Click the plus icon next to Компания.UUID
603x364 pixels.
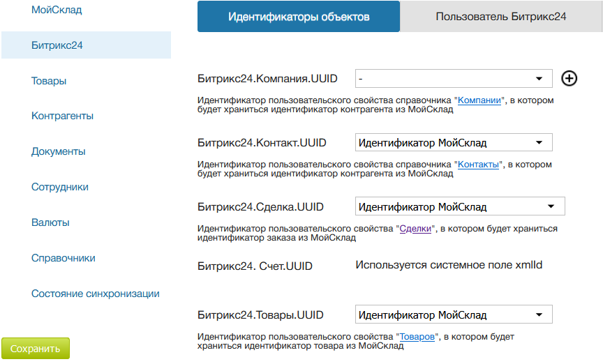click(x=569, y=79)
